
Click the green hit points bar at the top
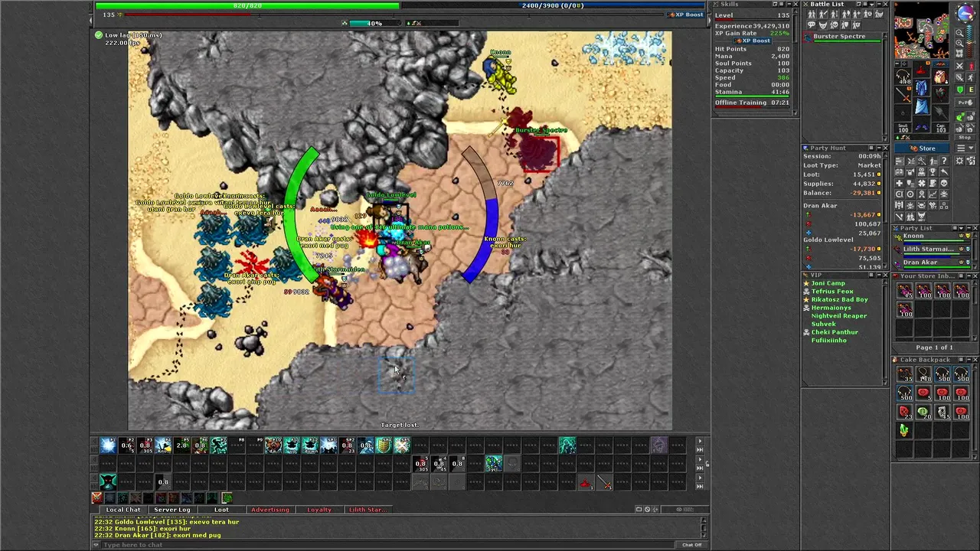247,5
